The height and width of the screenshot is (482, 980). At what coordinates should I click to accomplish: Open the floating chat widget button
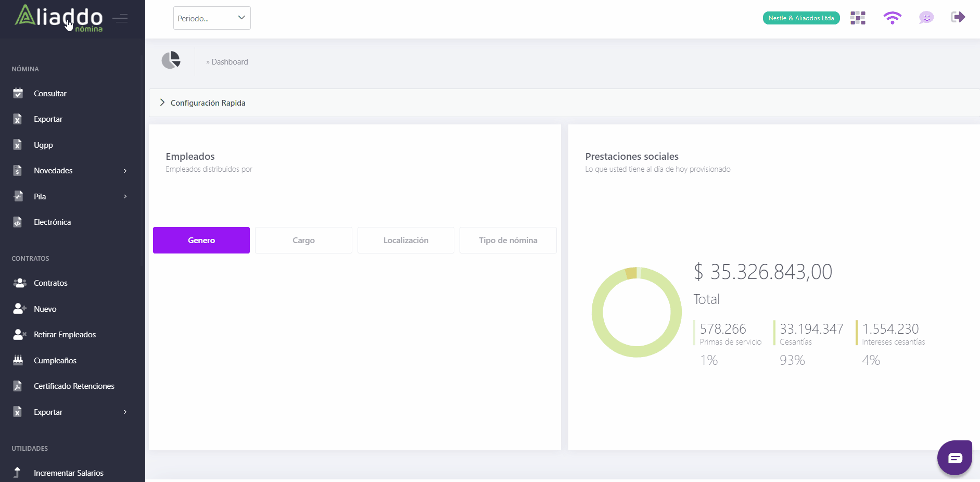(954, 458)
